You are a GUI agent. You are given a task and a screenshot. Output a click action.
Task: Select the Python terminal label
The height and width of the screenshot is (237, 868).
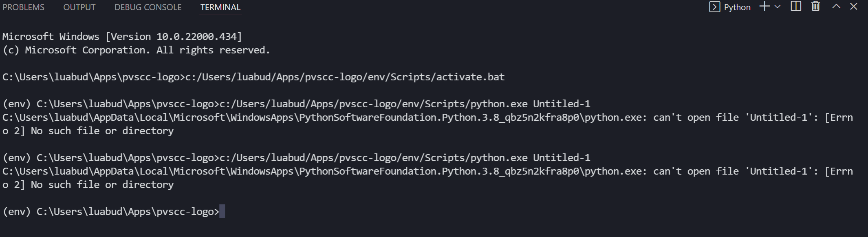click(x=737, y=7)
